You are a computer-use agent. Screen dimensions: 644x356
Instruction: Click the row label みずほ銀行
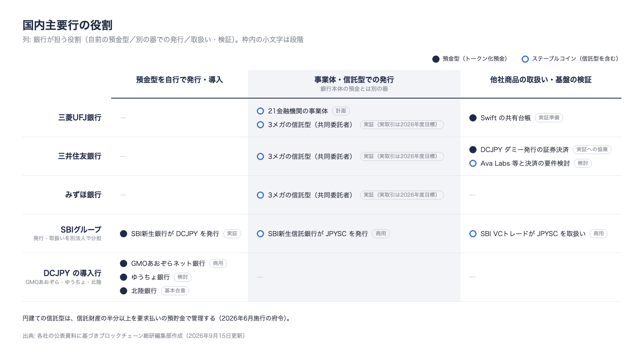83,195
